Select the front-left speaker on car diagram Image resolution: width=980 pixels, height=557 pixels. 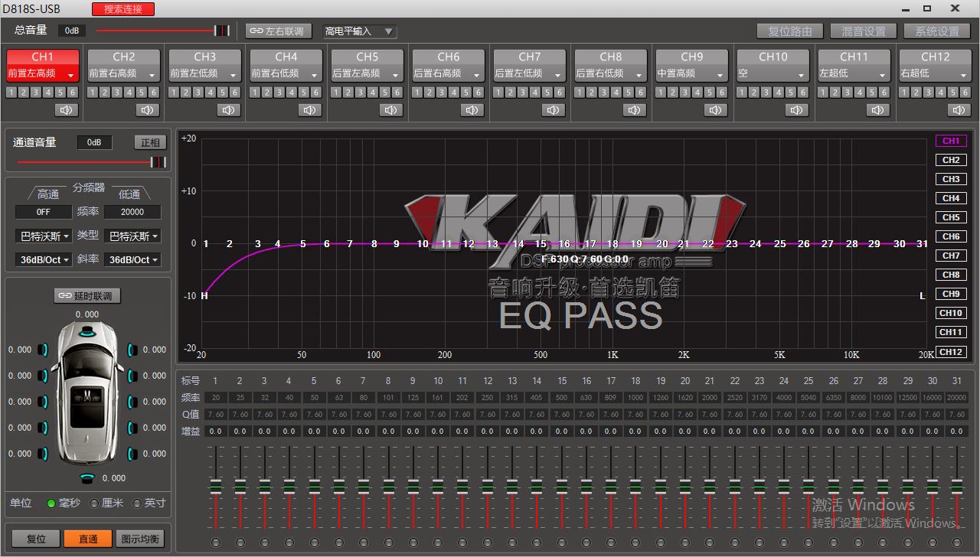(x=43, y=350)
